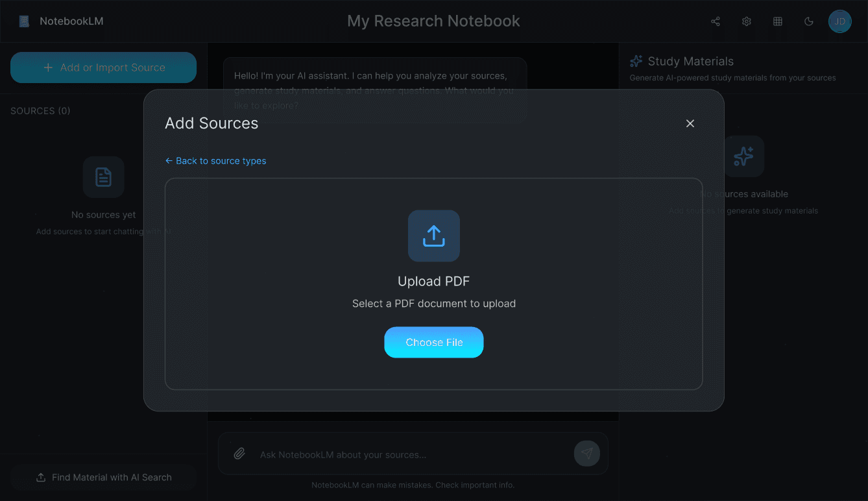Open settings gear in header
The width and height of the screenshot is (868, 501).
coord(747,21)
